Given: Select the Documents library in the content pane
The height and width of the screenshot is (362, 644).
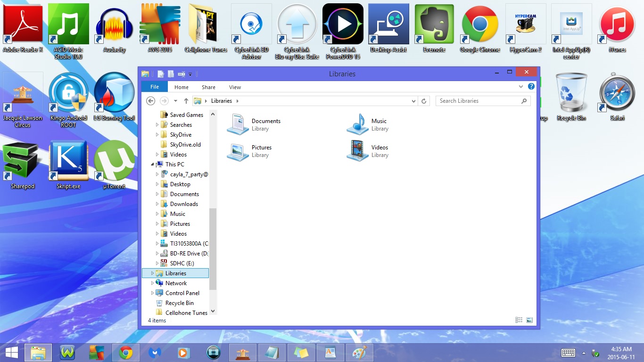Looking at the screenshot, I should tap(255, 124).
